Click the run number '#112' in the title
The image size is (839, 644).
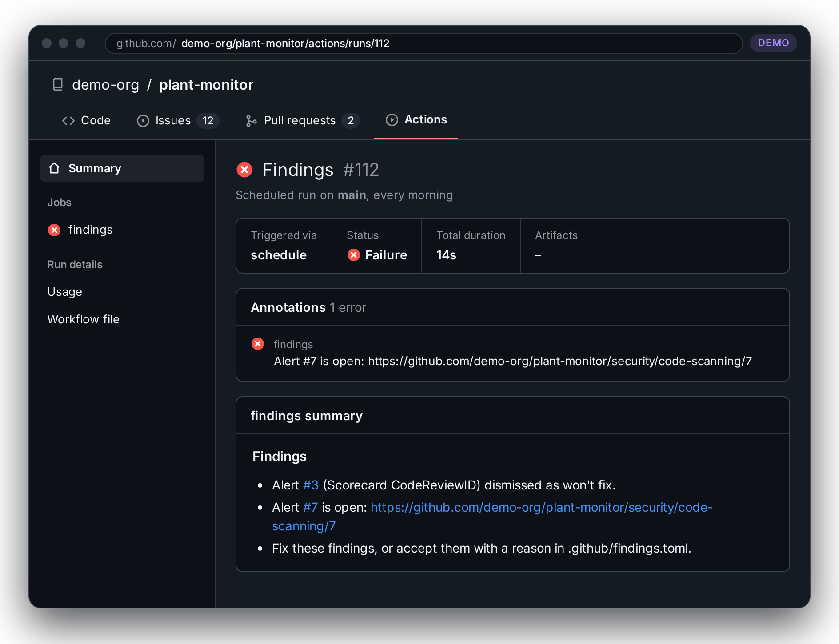click(x=361, y=170)
